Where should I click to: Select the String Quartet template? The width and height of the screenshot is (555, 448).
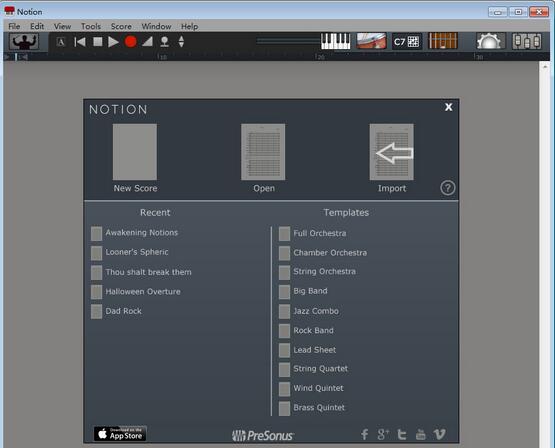(x=314, y=369)
